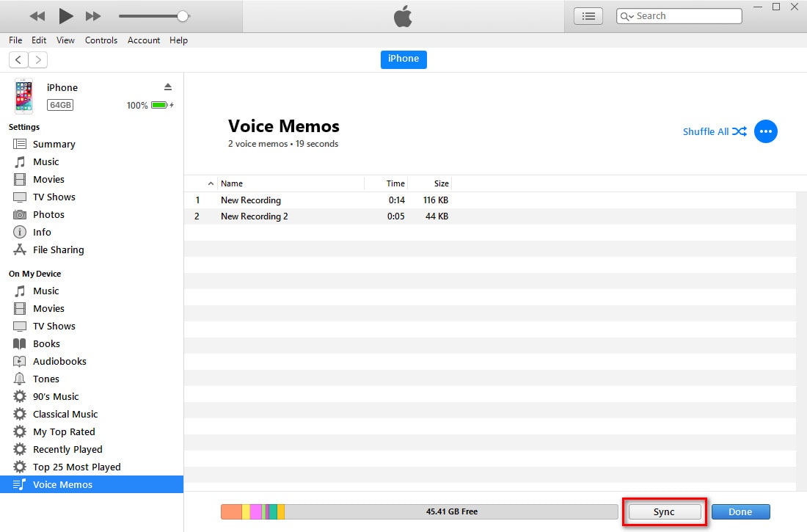
Task: Select Voice Memos in the sidebar
Action: 92,484
